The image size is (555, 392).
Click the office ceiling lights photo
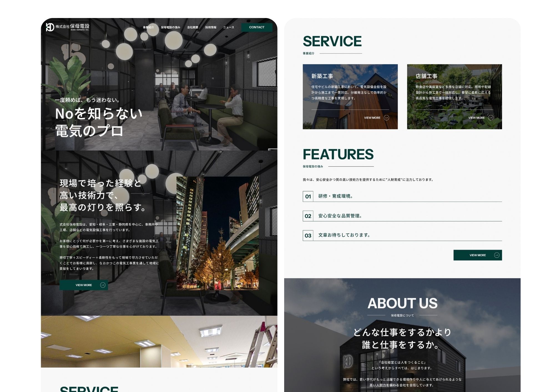click(x=159, y=342)
